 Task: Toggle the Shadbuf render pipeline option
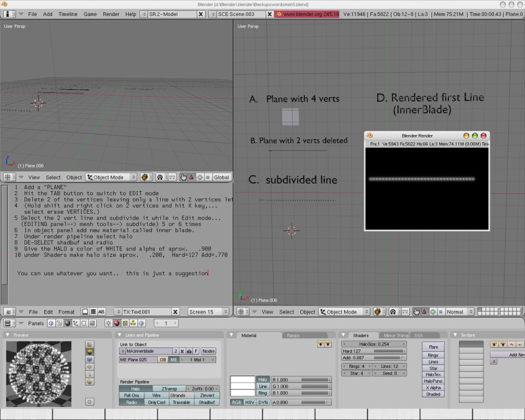click(206, 402)
